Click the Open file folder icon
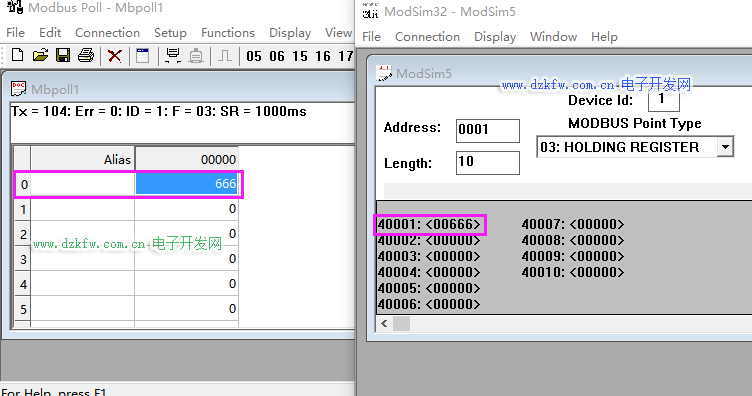752x396 pixels. click(40, 56)
